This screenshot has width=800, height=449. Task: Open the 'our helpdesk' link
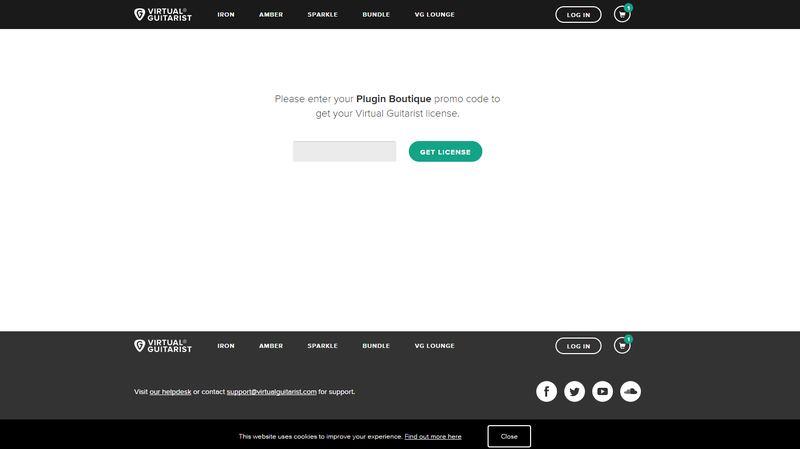[170, 392]
